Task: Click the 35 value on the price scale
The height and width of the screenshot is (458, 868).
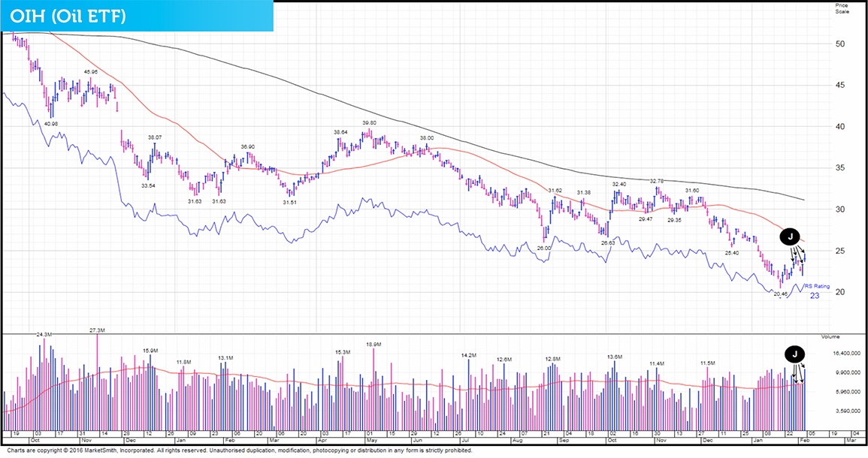Action: [841, 168]
